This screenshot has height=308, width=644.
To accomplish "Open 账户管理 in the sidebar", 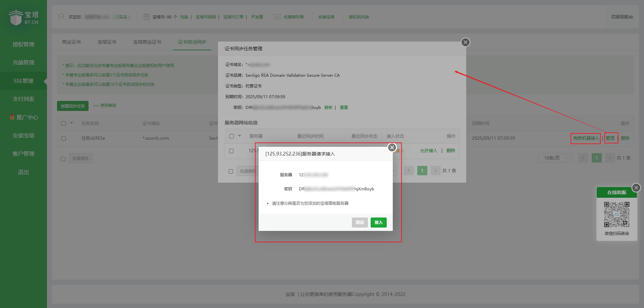I will 23,153.
